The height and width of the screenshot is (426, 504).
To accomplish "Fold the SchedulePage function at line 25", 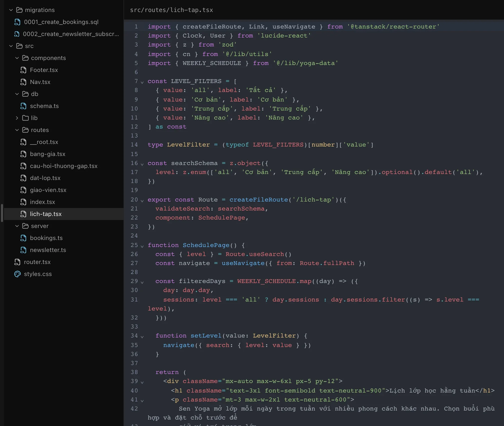I will click(142, 246).
